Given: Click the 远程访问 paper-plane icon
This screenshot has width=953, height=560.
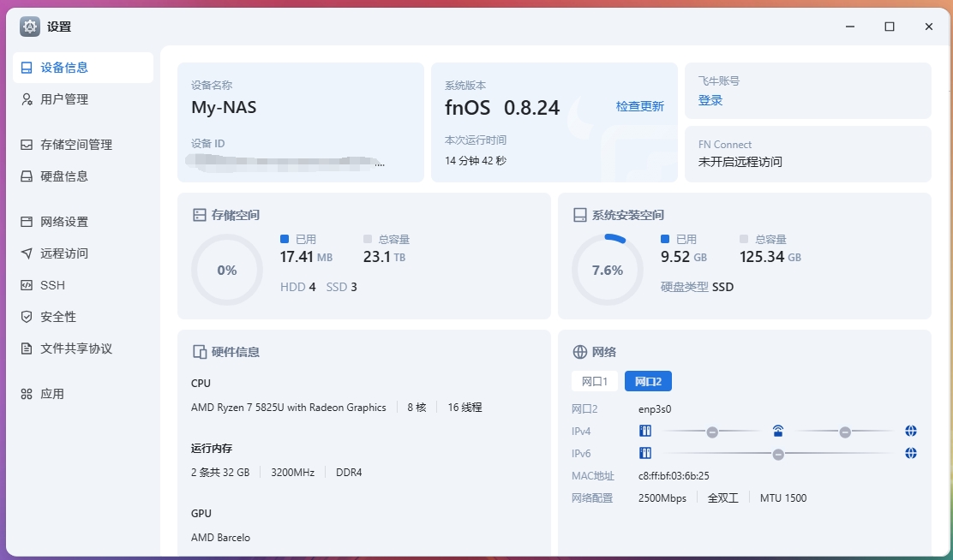Looking at the screenshot, I should point(27,253).
